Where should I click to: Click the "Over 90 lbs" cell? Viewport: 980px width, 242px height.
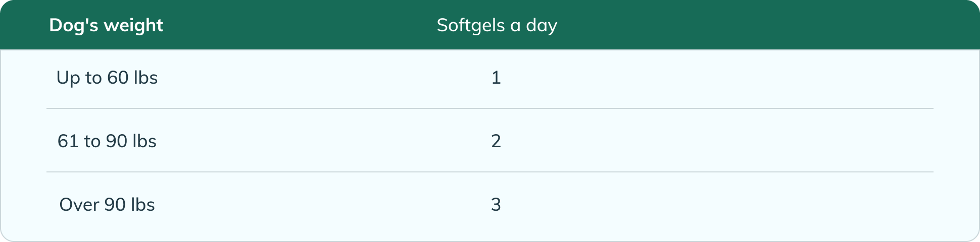[107, 205]
